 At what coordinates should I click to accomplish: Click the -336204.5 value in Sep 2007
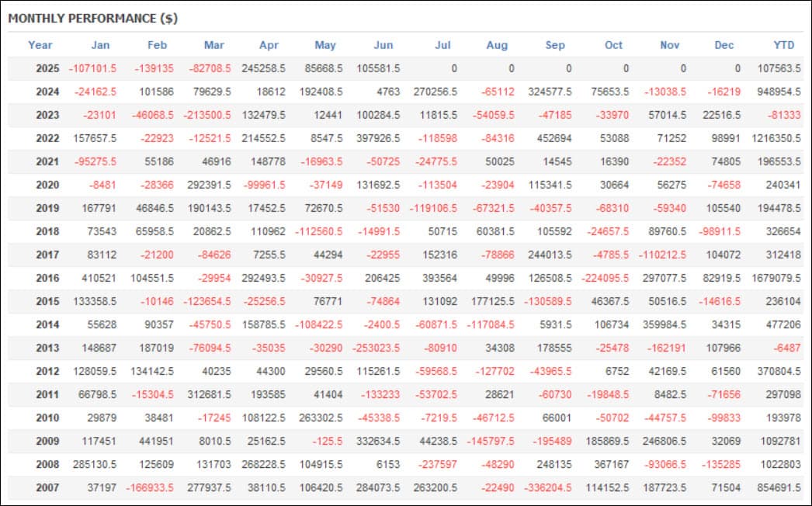point(548,488)
